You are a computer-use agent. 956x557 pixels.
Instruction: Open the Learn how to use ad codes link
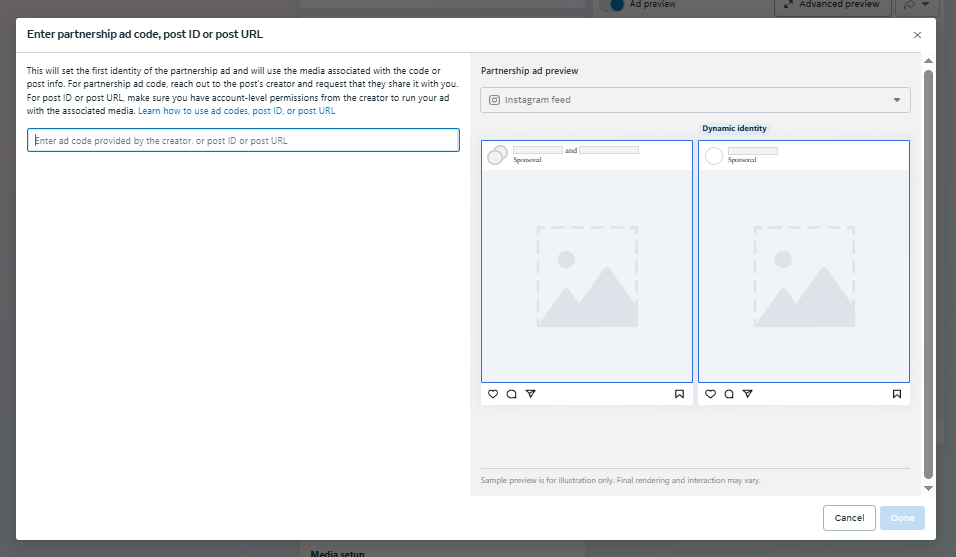click(x=236, y=111)
